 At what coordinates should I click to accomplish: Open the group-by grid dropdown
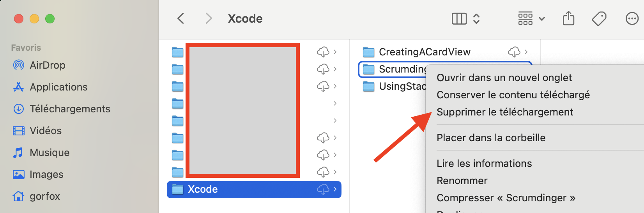point(531,18)
